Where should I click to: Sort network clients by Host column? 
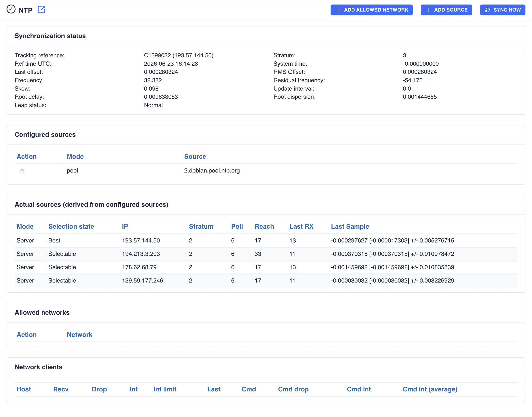coord(24,389)
